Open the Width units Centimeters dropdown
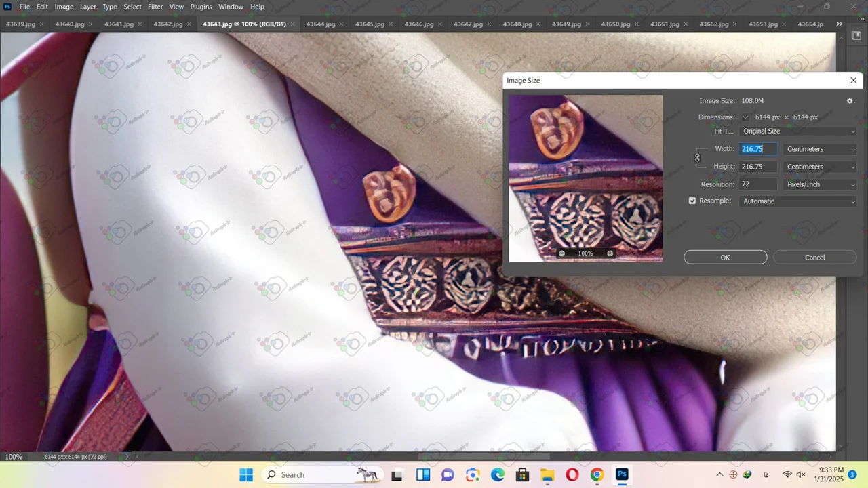The height and width of the screenshot is (488, 868). pyautogui.click(x=820, y=149)
